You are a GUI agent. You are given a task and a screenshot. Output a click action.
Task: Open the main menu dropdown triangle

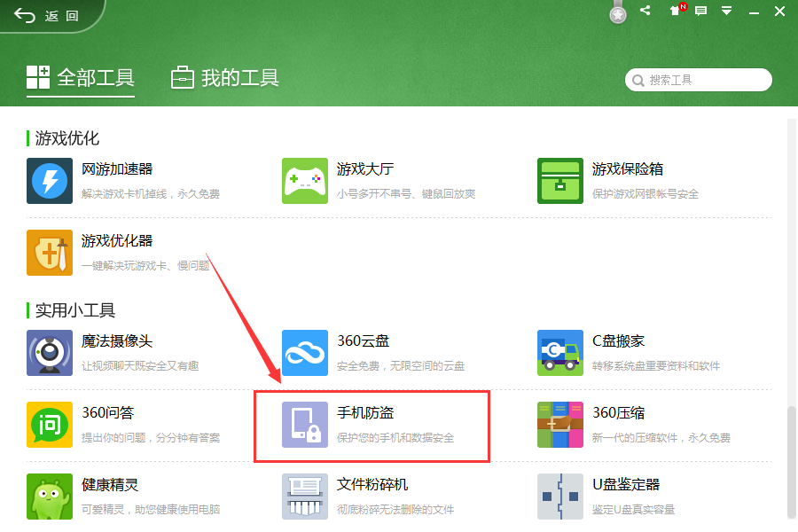tap(727, 11)
